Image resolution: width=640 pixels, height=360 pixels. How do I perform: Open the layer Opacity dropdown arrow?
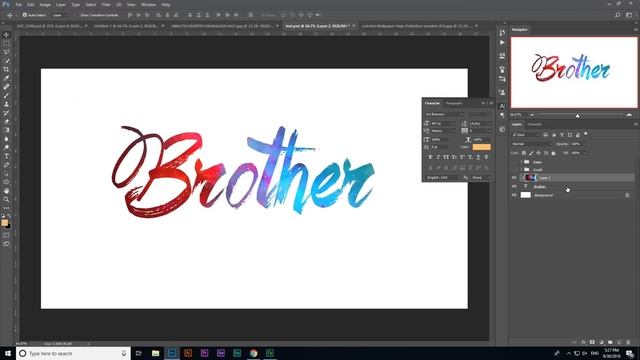point(585,144)
